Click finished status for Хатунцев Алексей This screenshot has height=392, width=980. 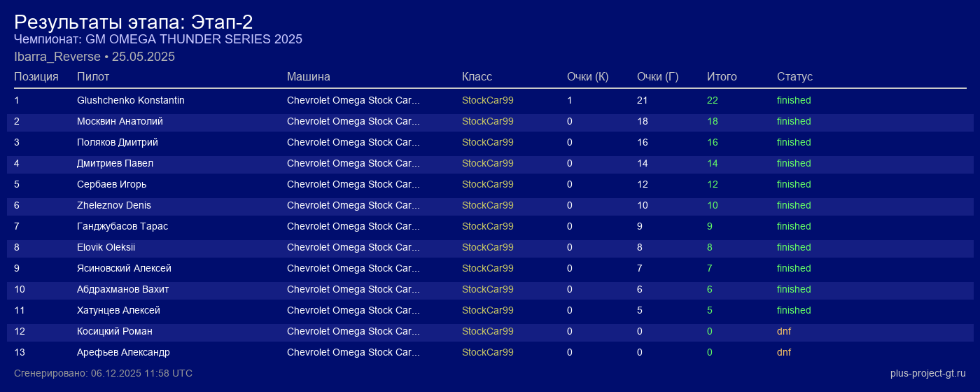[x=794, y=310]
